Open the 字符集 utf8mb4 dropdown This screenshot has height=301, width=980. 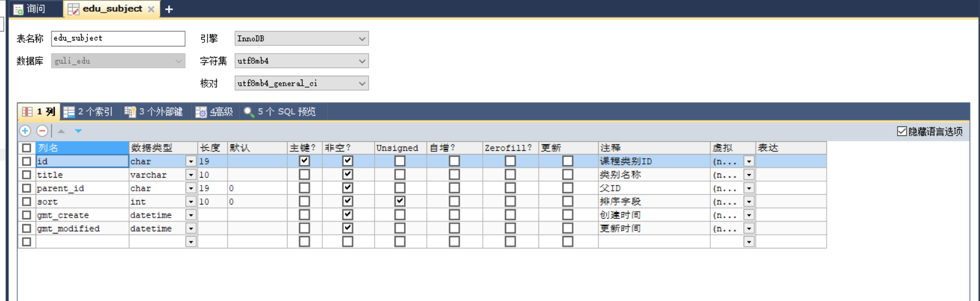pyautogui.click(x=301, y=61)
